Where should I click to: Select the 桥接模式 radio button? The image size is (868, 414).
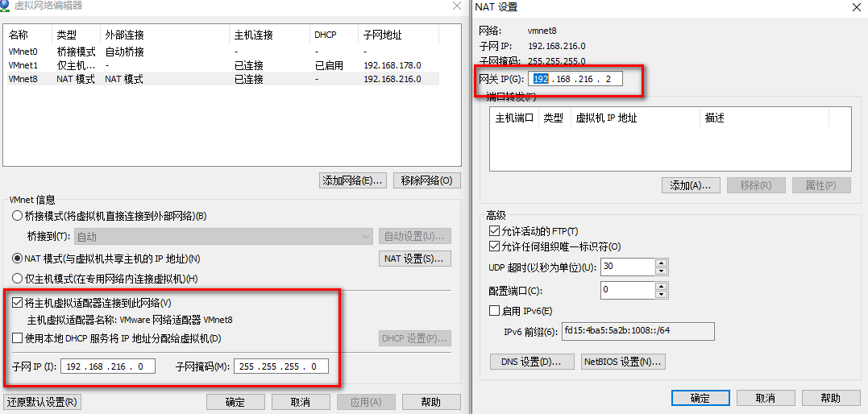(18, 216)
